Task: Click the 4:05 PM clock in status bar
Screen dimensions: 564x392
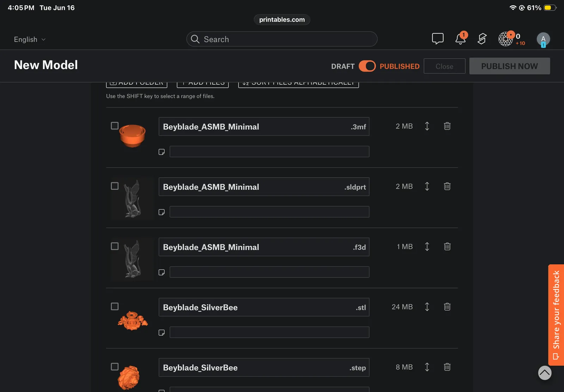Action: (21, 8)
